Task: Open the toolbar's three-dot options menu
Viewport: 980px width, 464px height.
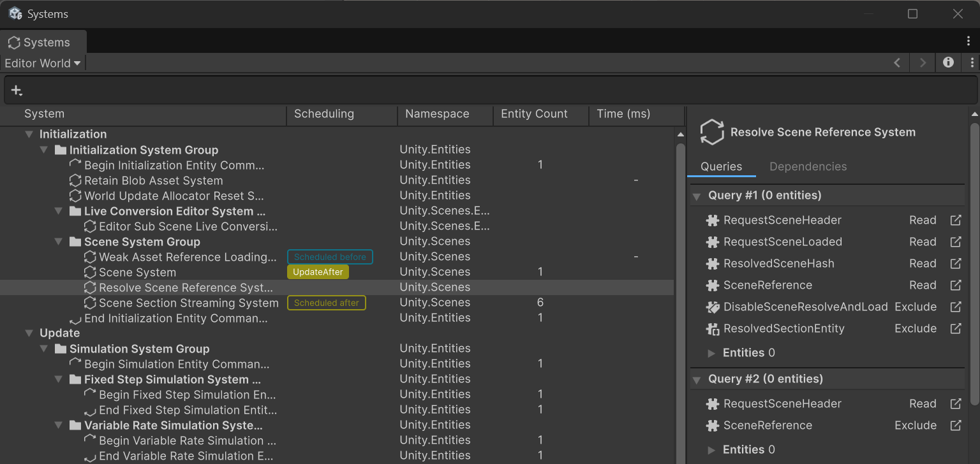Action: pos(972,62)
